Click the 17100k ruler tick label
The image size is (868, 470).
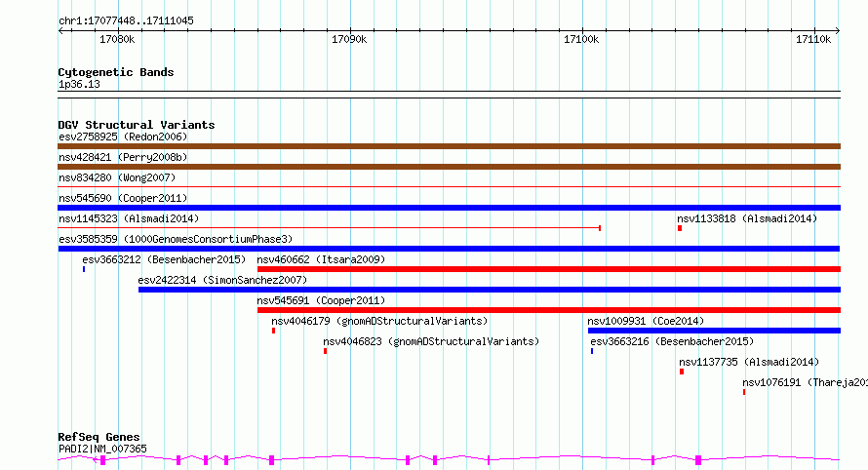pyautogui.click(x=581, y=39)
